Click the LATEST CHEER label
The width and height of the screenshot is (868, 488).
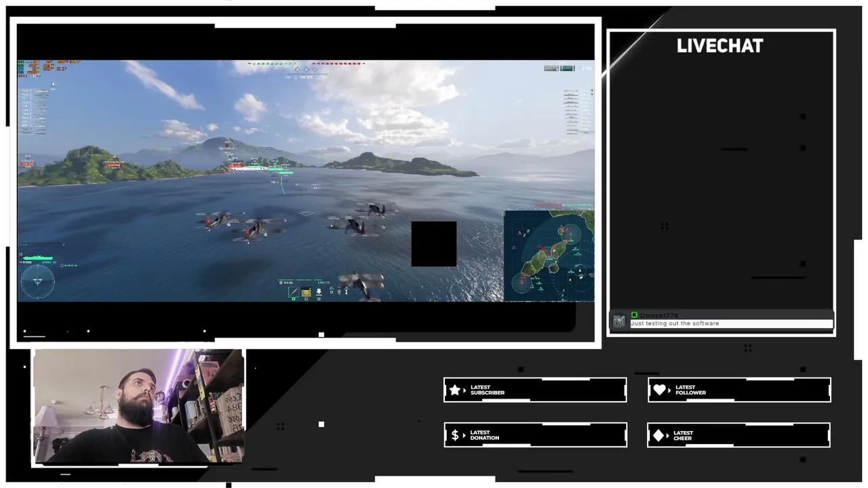tap(684, 435)
